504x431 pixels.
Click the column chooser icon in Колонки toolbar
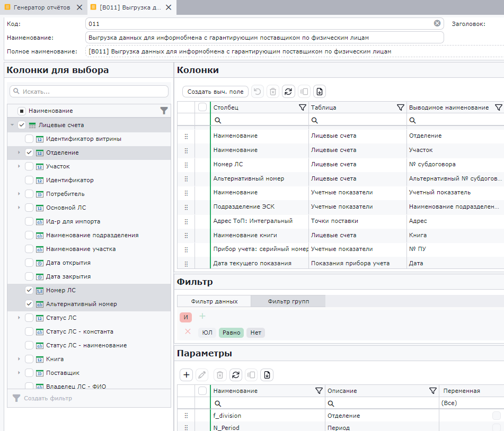click(304, 92)
